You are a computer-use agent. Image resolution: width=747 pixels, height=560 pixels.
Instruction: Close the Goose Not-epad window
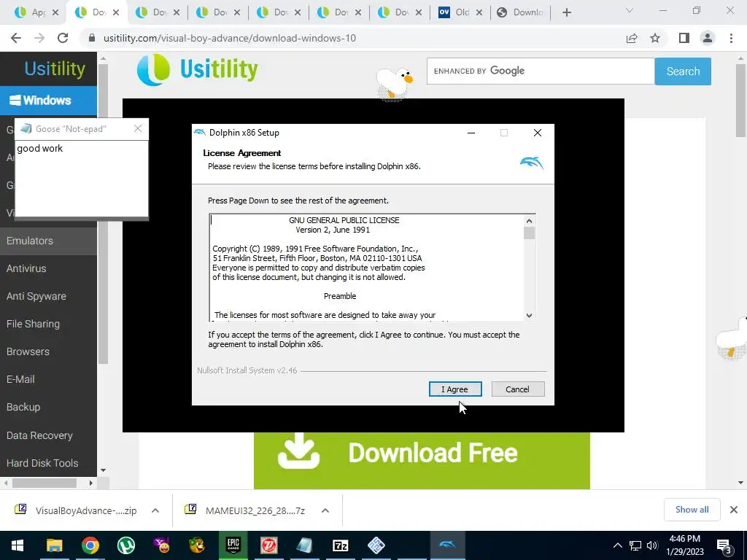[138, 128]
